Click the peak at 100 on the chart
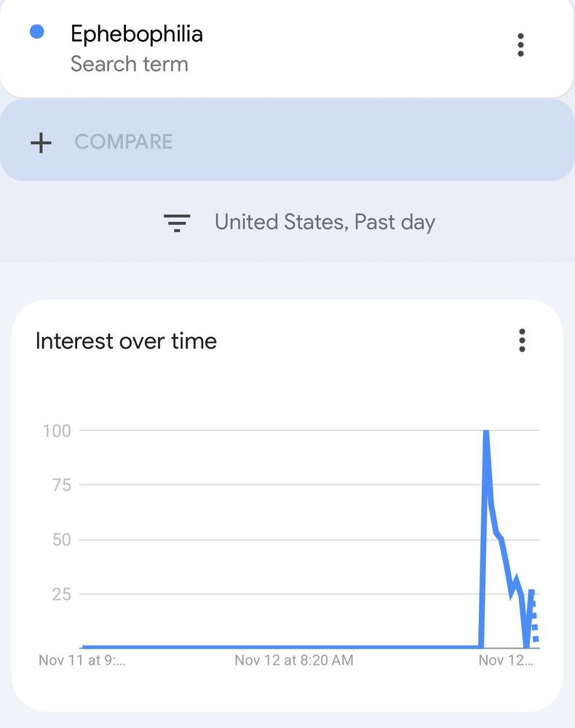575x728 pixels. (486, 432)
